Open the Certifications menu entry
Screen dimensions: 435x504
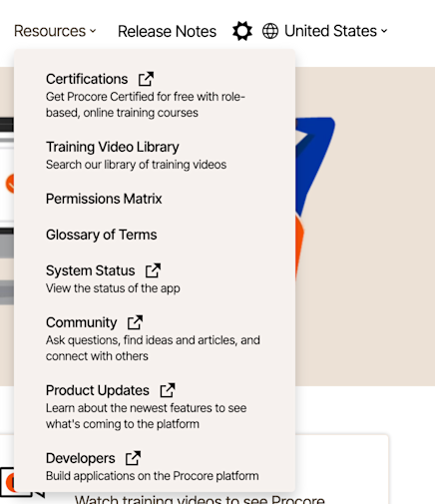pos(87,79)
